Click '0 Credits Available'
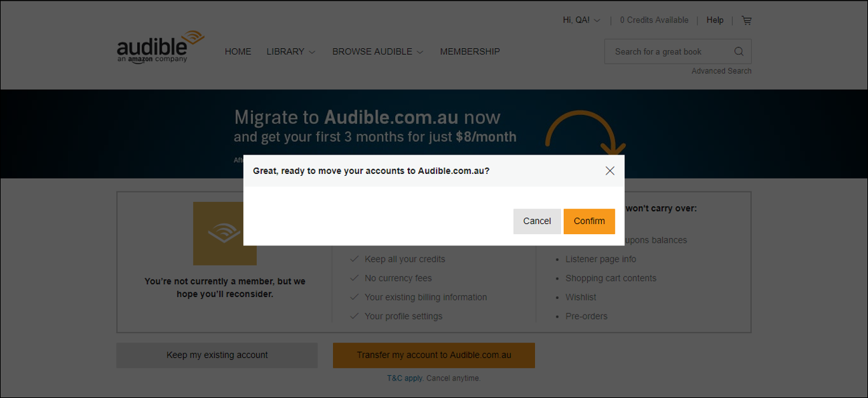868x398 pixels. (654, 20)
